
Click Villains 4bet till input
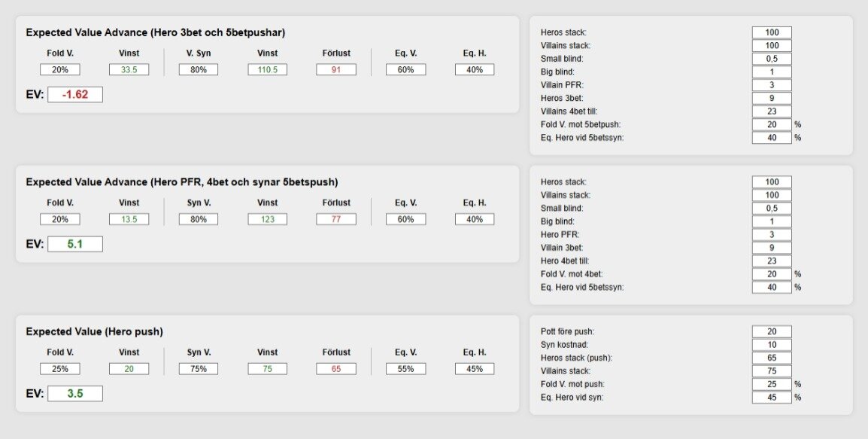(x=772, y=111)
